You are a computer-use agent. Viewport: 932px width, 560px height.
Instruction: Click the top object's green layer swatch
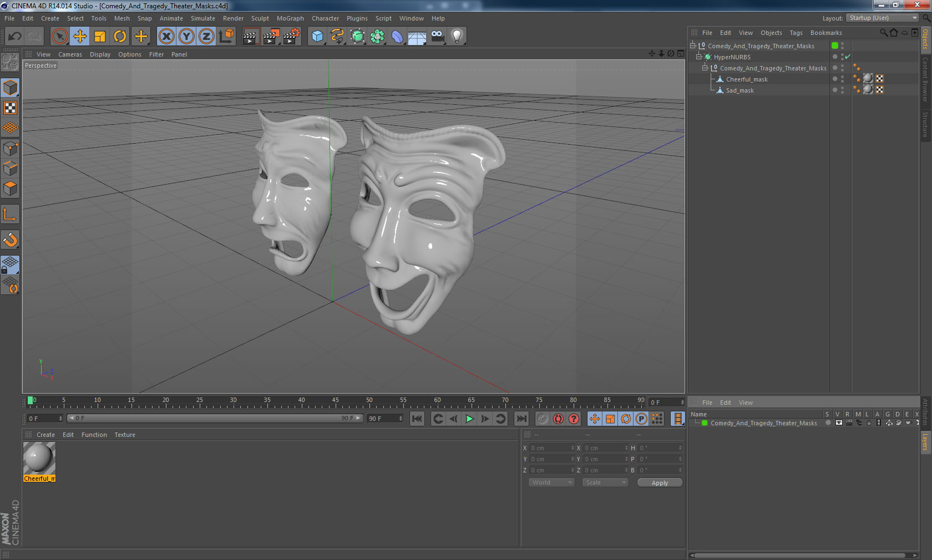coord(835,46)
